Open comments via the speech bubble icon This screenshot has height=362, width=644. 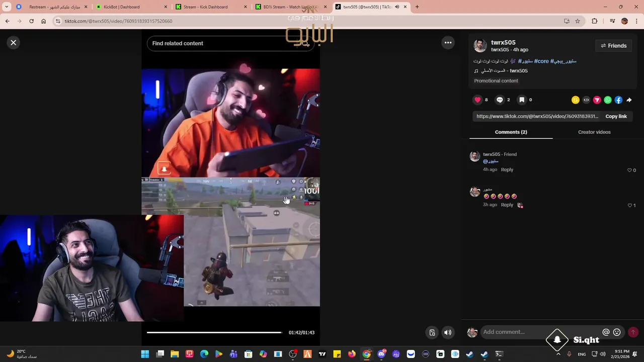pos(500,100)
